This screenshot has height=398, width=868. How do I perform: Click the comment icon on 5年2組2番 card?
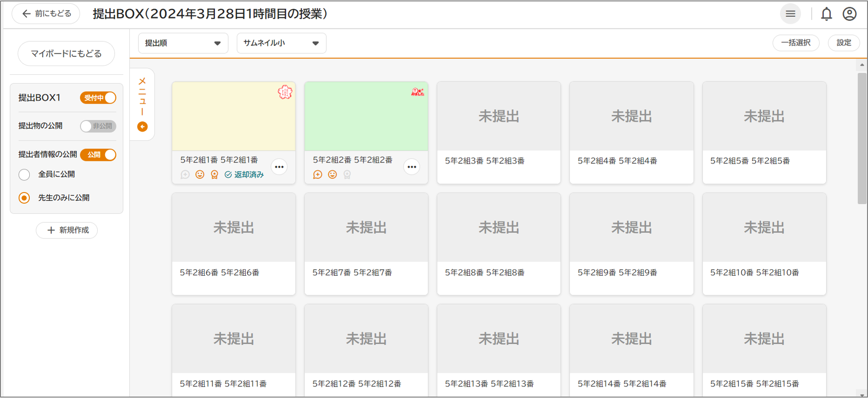[x=317, y=174]
